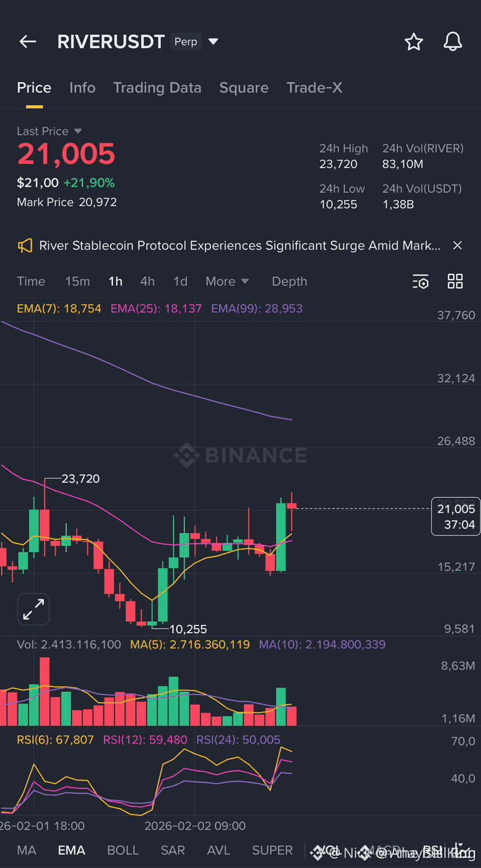The image size is (481, 868).
Task: Add RIVERUSDT to favorites with star icon
Action: (x=414, y=42)
